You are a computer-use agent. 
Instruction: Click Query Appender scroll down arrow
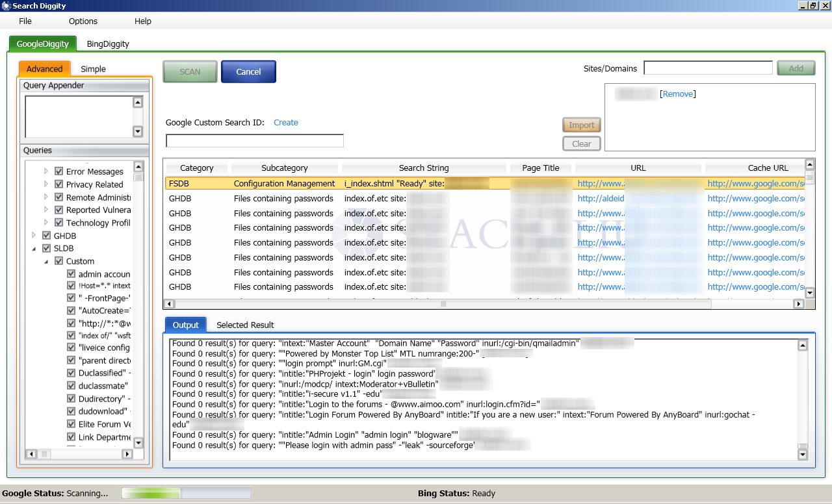pyautogui.click(x=137, y=132)
